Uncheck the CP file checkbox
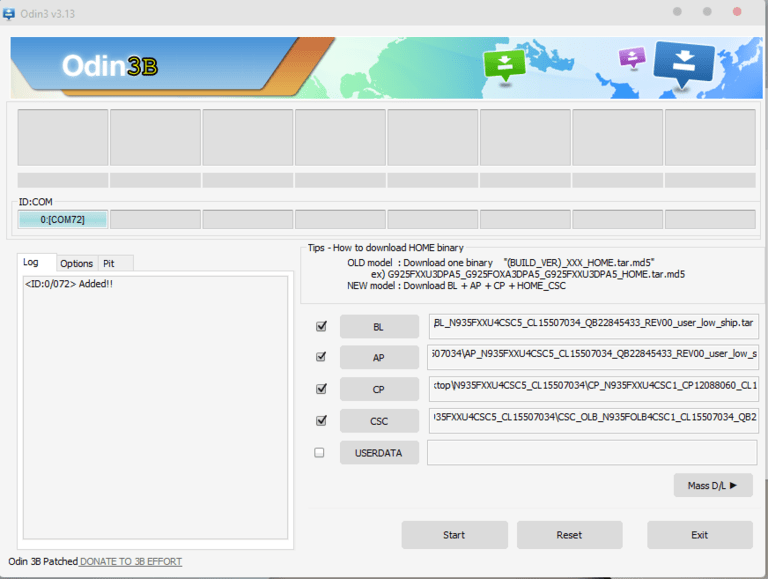768x579 pixels. pos(321,389)
